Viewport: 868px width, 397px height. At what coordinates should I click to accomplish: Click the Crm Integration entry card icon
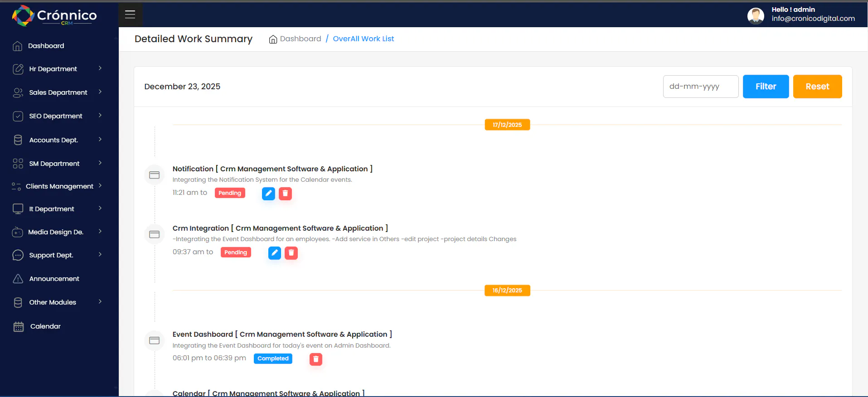(154, 234)
